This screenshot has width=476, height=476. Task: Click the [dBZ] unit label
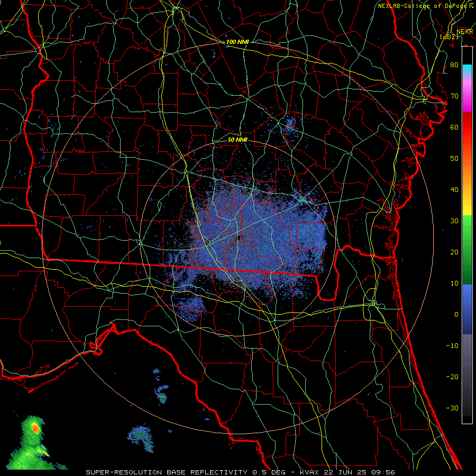(450, 36)
